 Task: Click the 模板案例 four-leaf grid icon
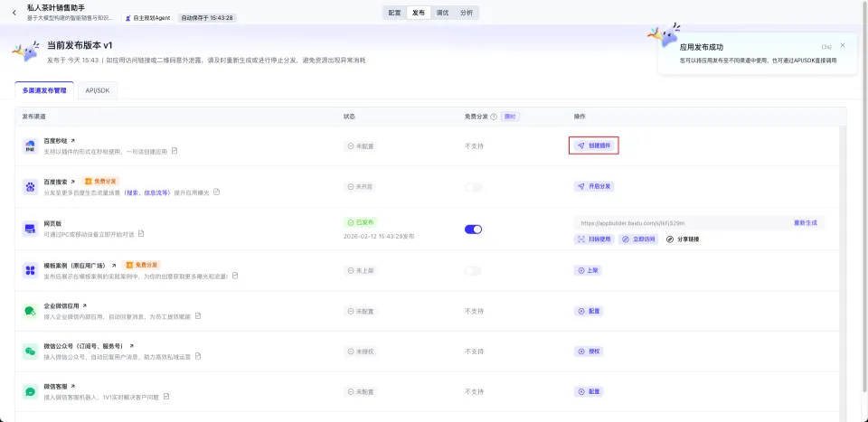pos(30,270)
